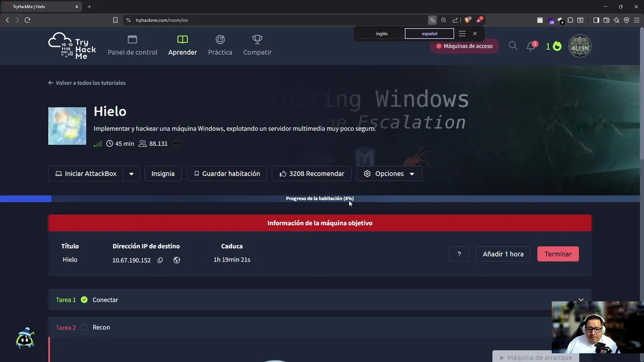The image size is (644, 362).
Task: Click Guardar habitación button
Action: pos(227,173)
